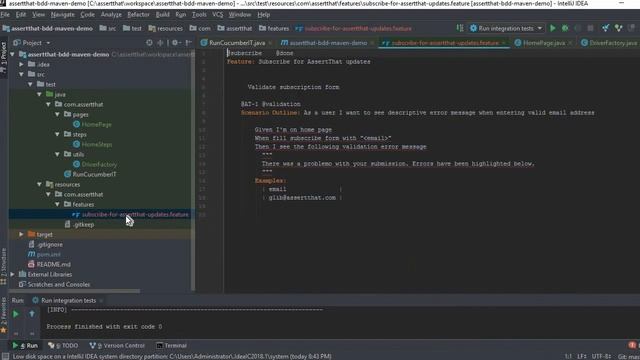Click the 'features' breadcrumb in navigation bar

coord(274,28)
